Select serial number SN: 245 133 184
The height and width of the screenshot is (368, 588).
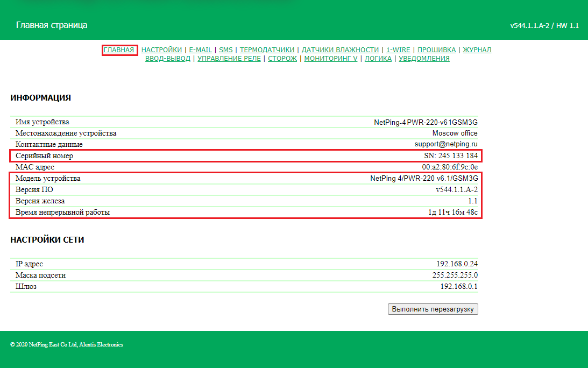click(451, 155)
